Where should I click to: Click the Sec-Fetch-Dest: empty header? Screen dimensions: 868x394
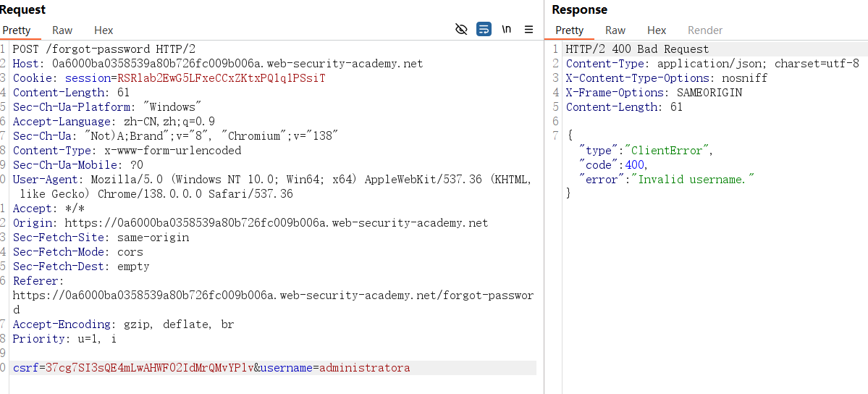coord(81,266)
